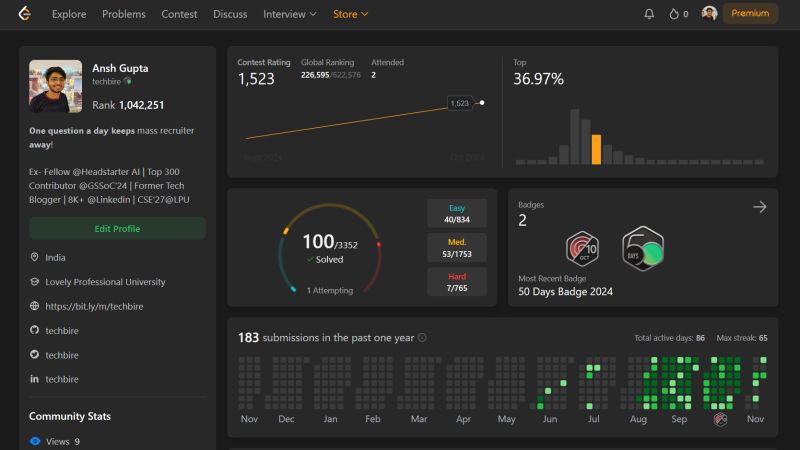Click the Total active days 86 text
Image resolution: width=800 pixels, height=450 pixels.
pyautogui.click(x=669, y=338)
